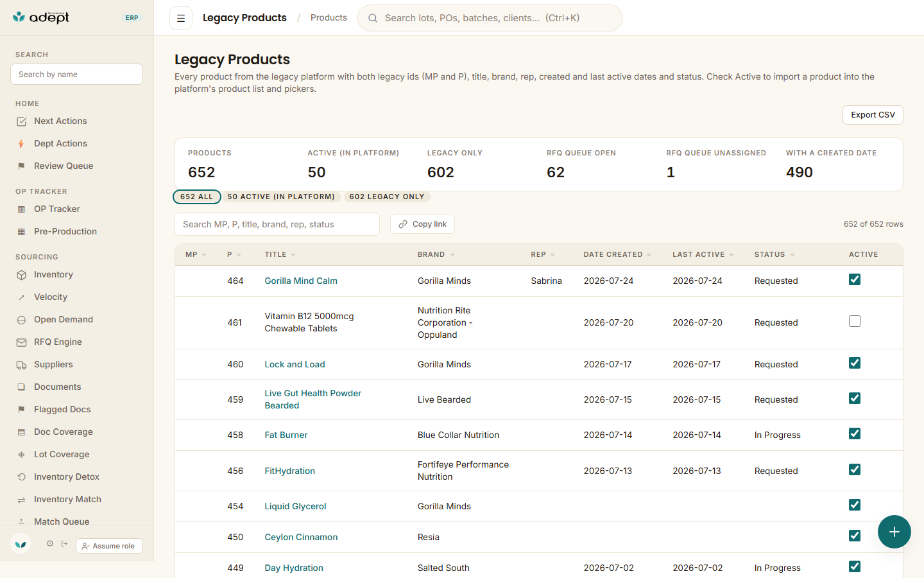Click the sign-out icon in sidebar footer

tap(65, 543)
